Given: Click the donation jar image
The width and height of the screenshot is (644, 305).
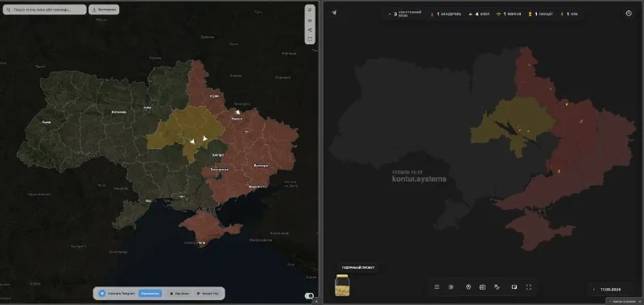Looking at the screenshot, I should (x=341, y=285).
